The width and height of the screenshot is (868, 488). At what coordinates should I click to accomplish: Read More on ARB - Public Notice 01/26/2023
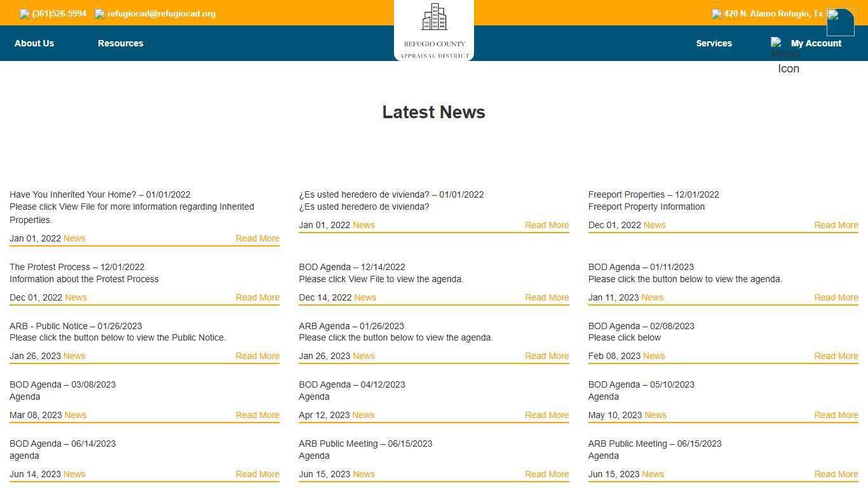[x=257, y=356]
